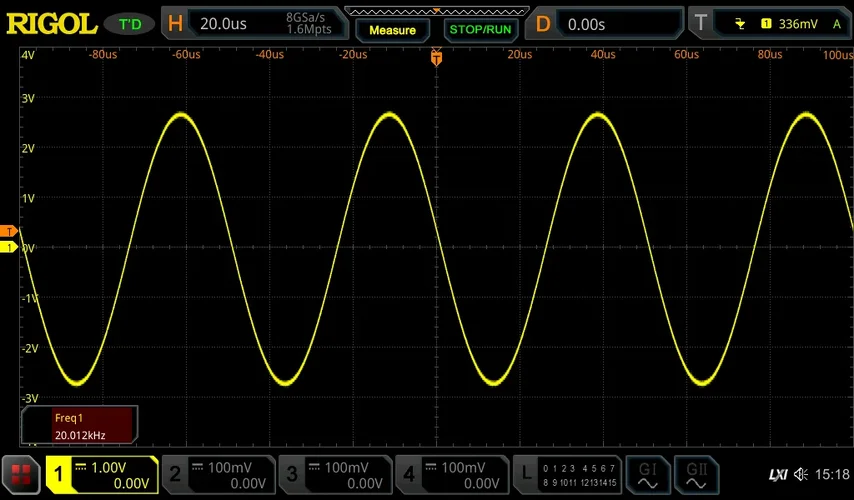The width and height of the screenshot is (854, 500).
Task: Click the trigger source channel 1 badge
Action: coord(766,23)
